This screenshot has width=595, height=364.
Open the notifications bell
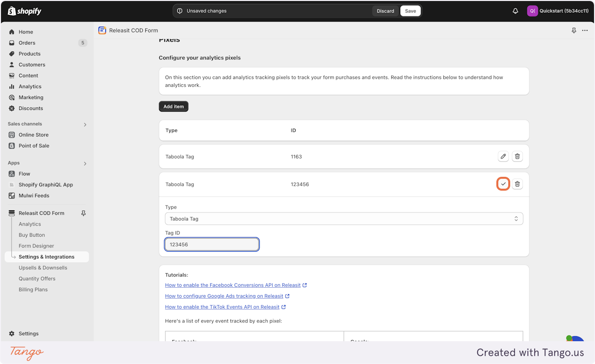pyautogui.click(x=515, y=11)
